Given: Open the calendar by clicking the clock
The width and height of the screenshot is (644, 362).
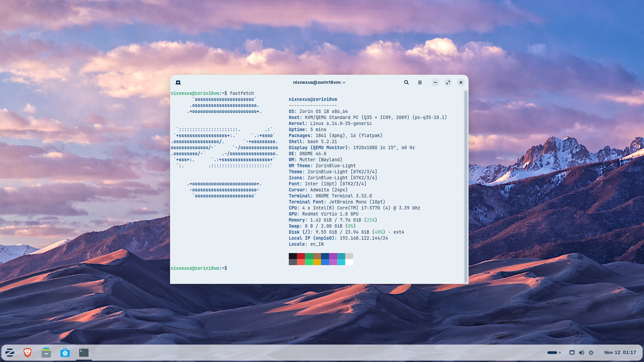Looking at the screenshot, I should click(x=620, y=352).
